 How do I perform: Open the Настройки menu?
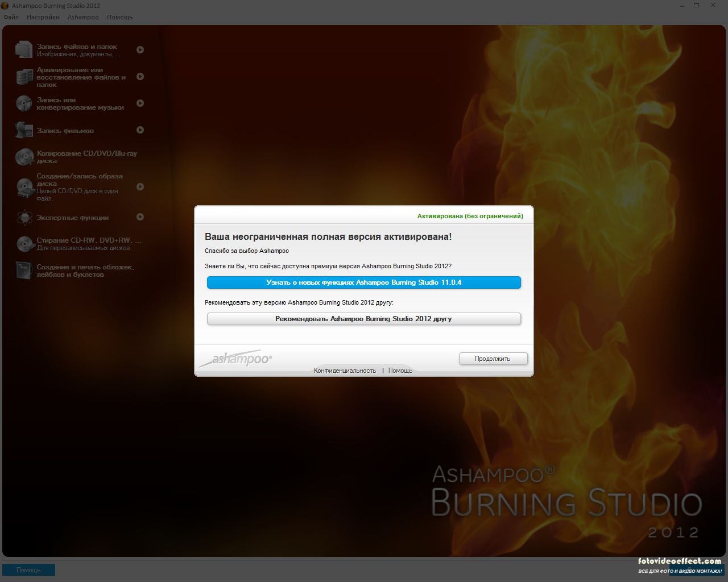(x=43, y=17)
